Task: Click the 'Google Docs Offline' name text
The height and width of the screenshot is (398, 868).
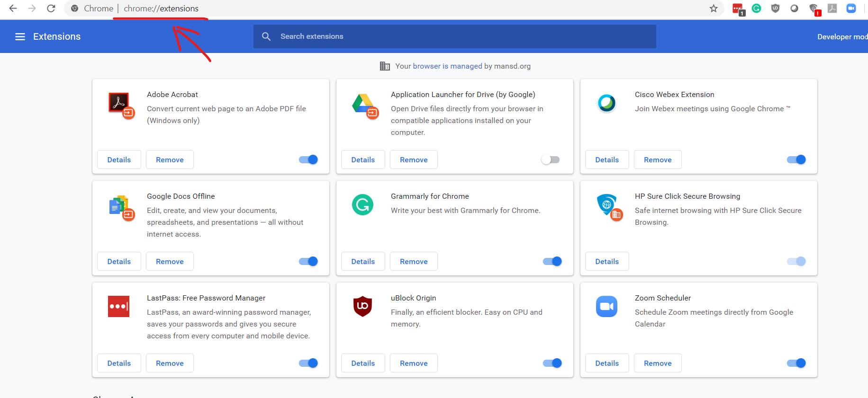Action: pos(181,196)
